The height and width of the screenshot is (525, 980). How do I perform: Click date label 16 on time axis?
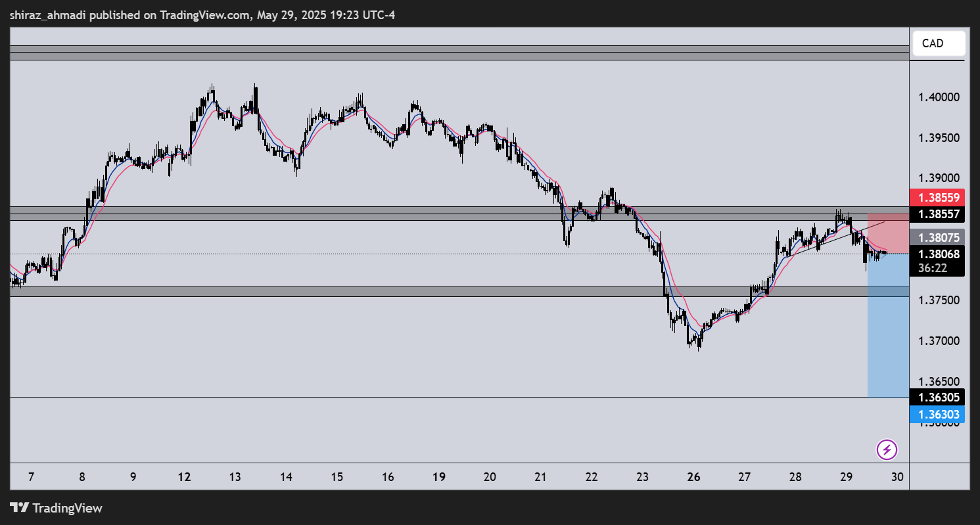[x=388, y=477]
